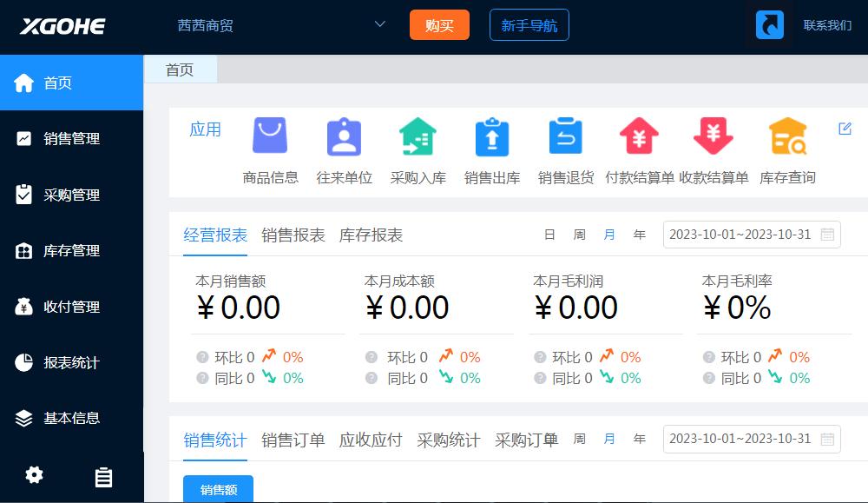
Task: Open 销售管理 in the sidebar
Action: [71, 138]
